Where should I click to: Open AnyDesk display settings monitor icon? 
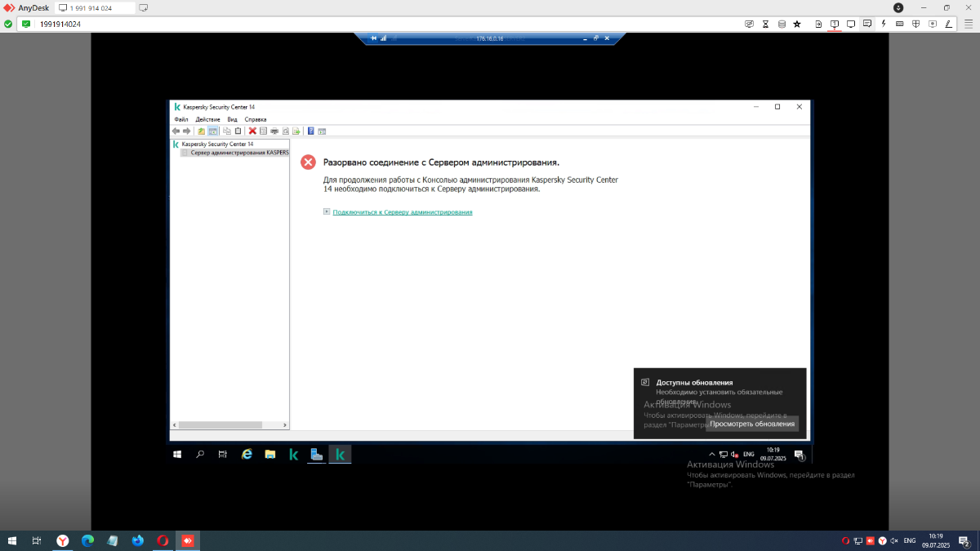tap(851, 24)
